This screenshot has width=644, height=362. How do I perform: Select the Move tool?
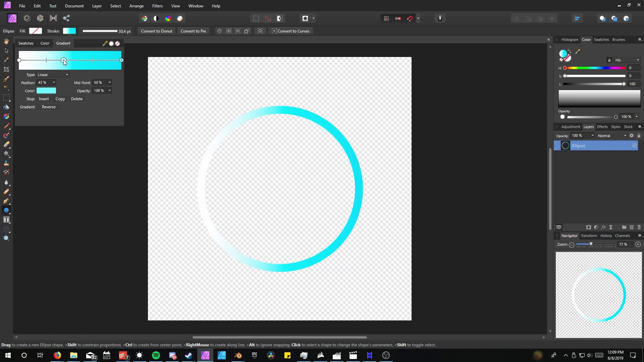coord(6,51)
